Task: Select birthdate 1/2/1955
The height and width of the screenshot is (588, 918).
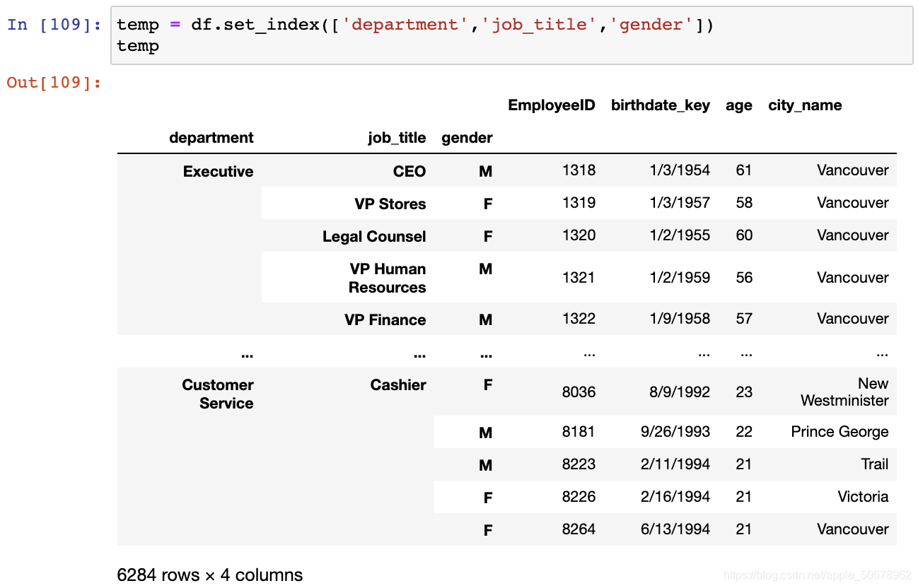Action: (x=680, y=235)
